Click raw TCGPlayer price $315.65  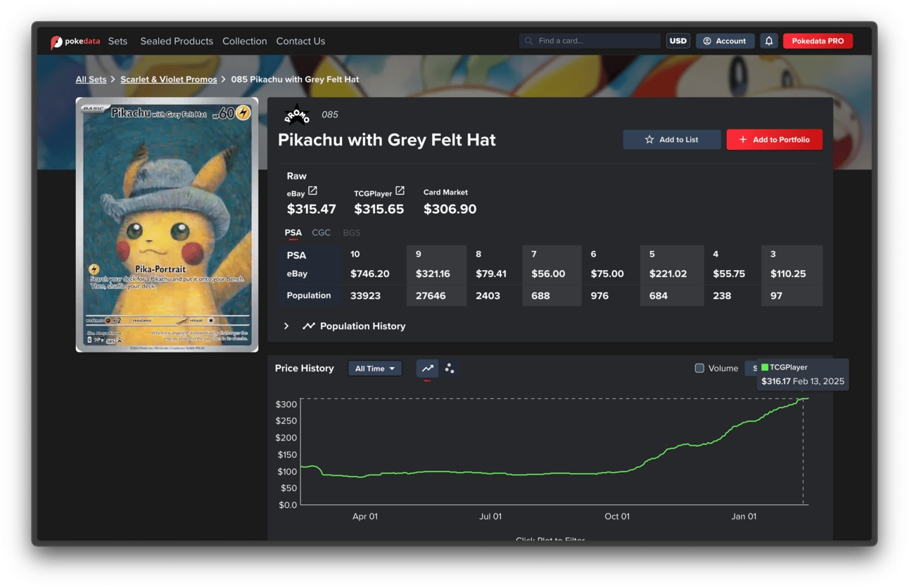pyautogui.click(x=379, y=209)
